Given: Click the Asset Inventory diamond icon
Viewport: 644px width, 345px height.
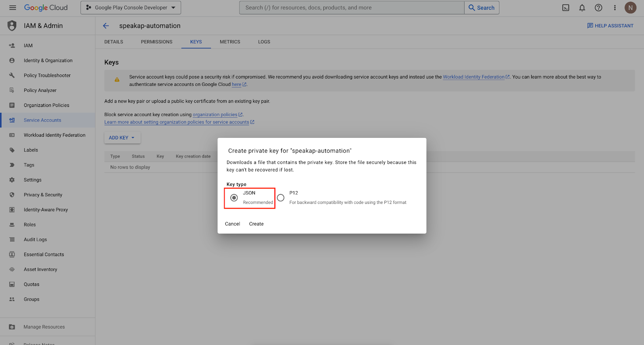Looking at the screenshot, I should click(12, 269).
